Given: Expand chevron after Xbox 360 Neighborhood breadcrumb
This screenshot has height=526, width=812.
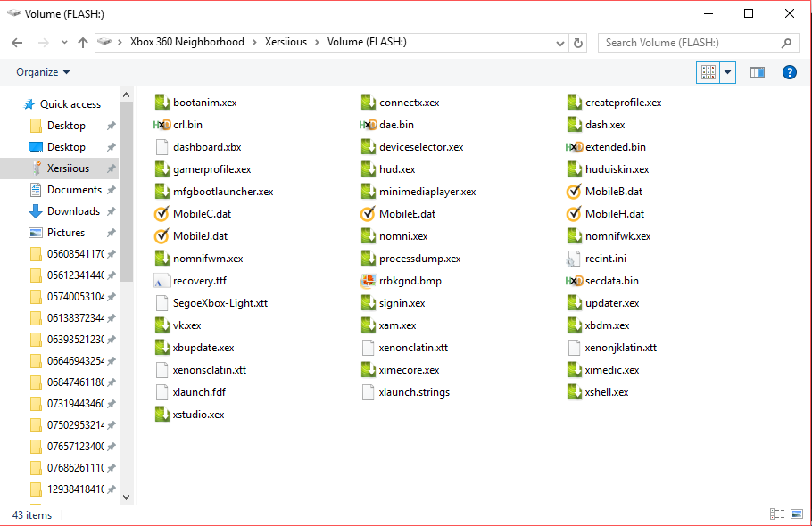Looking at the screenshot, I should point(254,43).
